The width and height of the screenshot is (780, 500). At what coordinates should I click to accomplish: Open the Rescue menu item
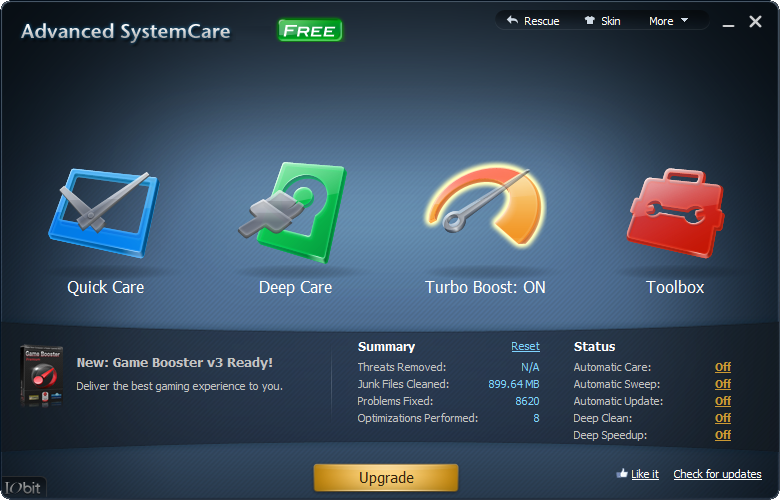pos(533,21)
